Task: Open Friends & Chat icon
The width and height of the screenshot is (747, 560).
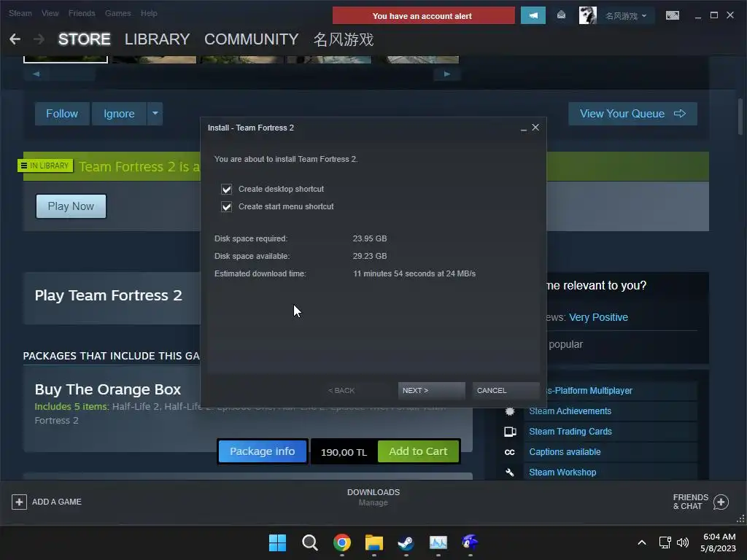Action: (721, 502)
